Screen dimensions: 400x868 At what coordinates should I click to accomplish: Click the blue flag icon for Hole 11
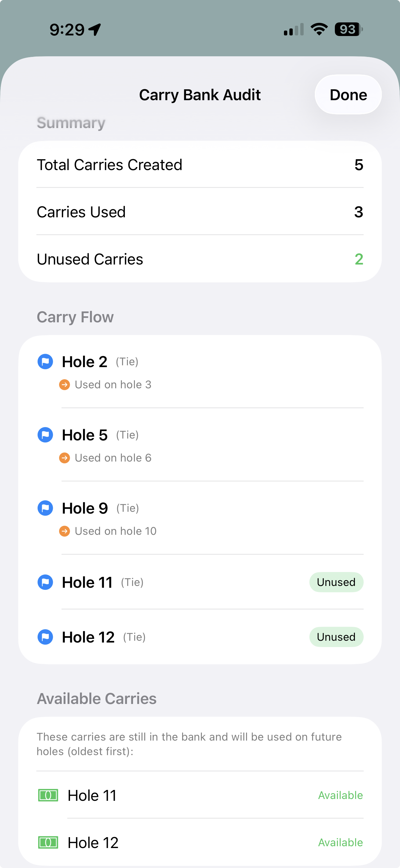[x=45, y=582]
